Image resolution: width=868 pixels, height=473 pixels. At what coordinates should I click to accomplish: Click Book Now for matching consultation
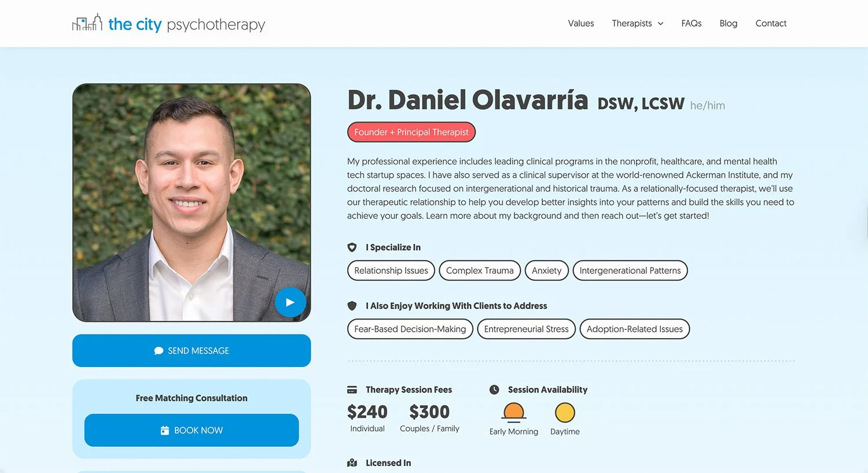pos(192,430)
